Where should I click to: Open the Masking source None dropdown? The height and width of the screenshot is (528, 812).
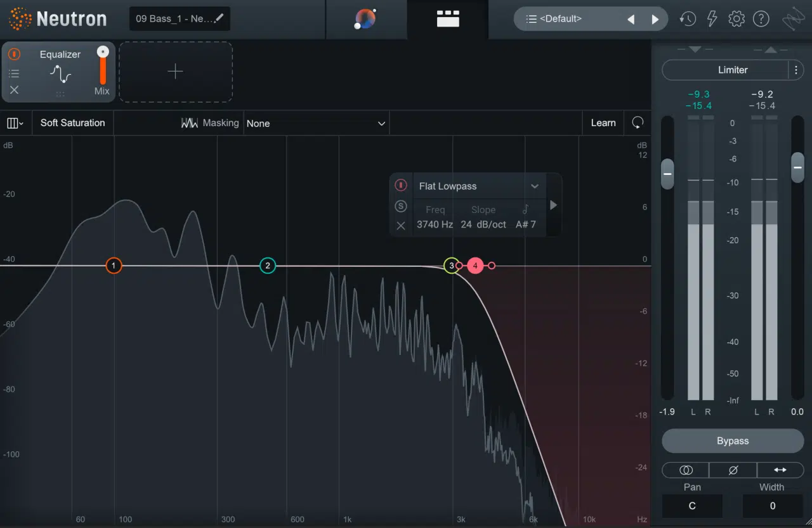tap(317, 123)
